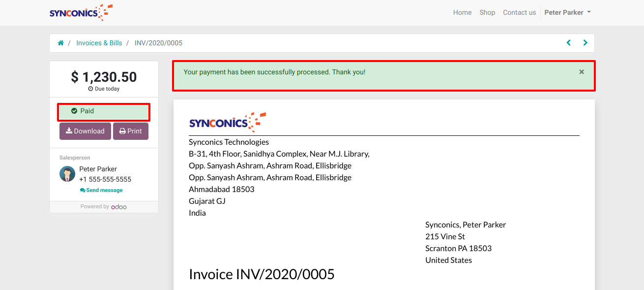The width and height of the screenshot is (644, 290).
Task: Open the Contact us page
Action: 519,13
